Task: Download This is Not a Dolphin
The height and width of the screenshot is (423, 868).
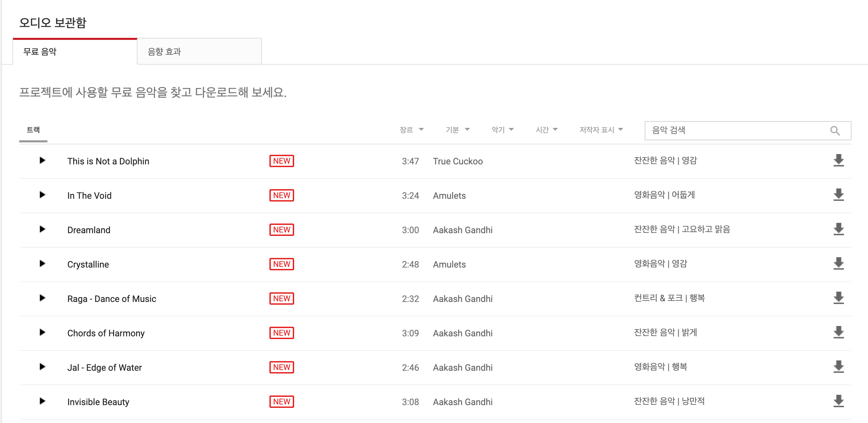Action: 838,161
